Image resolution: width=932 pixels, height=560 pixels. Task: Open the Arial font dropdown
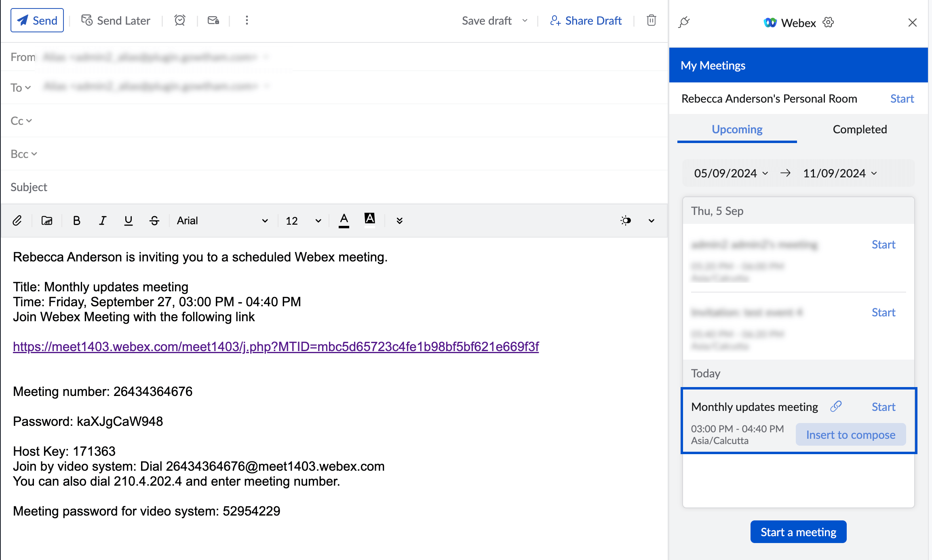222,221
